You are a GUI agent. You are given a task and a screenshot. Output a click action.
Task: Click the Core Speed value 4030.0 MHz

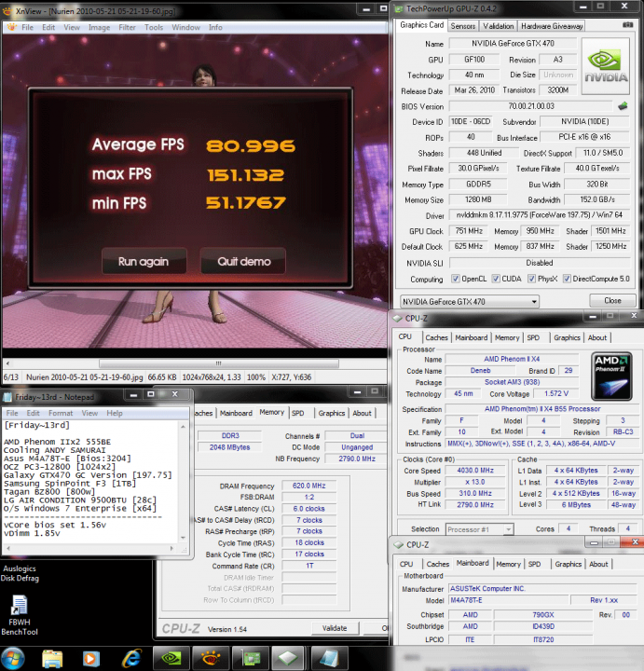point(475,471)
